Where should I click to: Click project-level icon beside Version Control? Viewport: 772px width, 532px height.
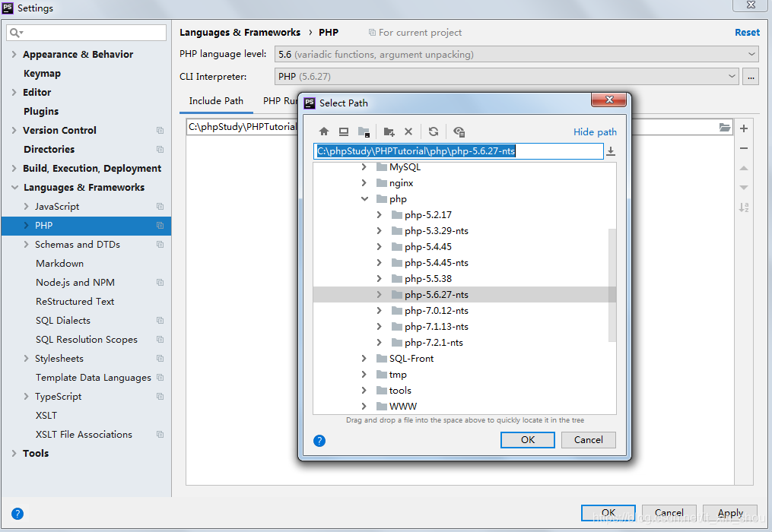click(160, 131)
